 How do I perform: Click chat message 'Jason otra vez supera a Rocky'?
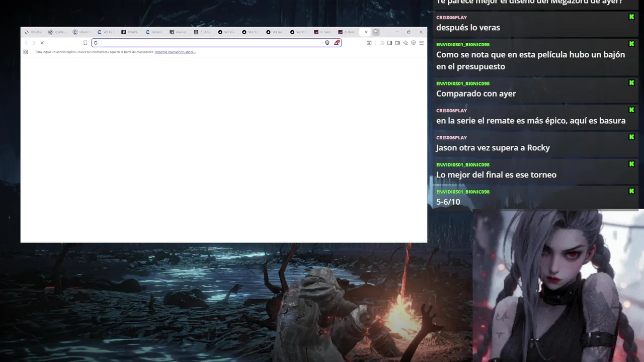[493, 148]
